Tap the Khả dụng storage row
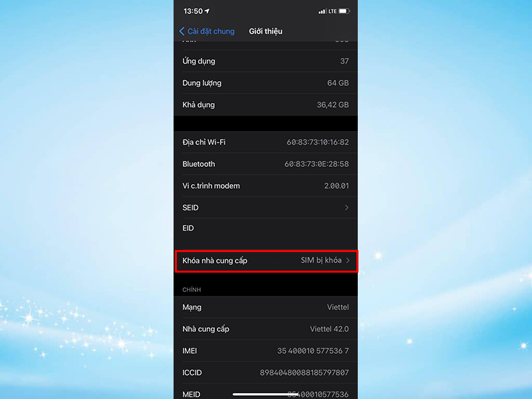 (x=266, y=104)
